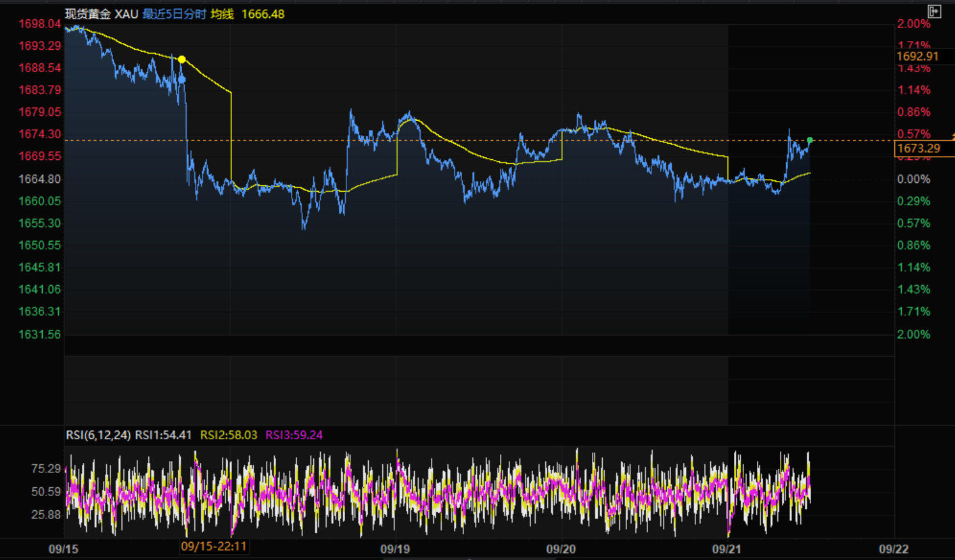The width and height of the screenshot is (955, 560).
Task: Click the magenta RSI3:59.24 legend value
Action: point(294,435)
